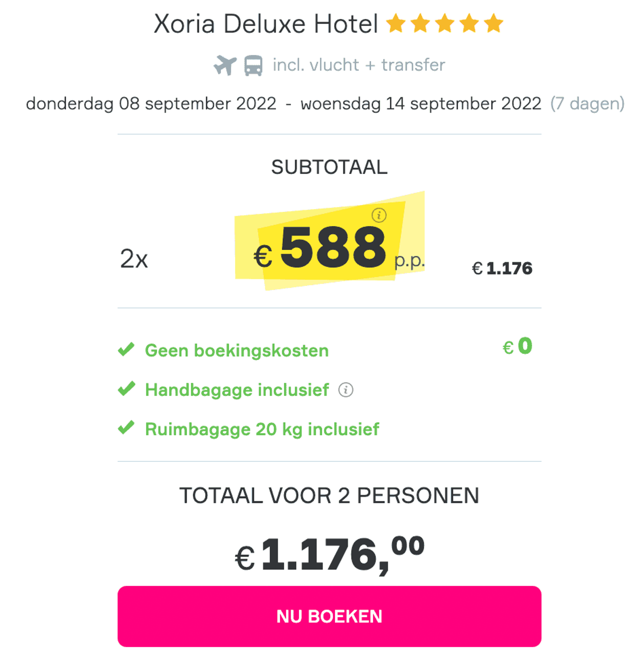Image resolution: width=644 pixels, height=664 pixels.
Task: Click the airplane flight icon
Action: point(225,65)
